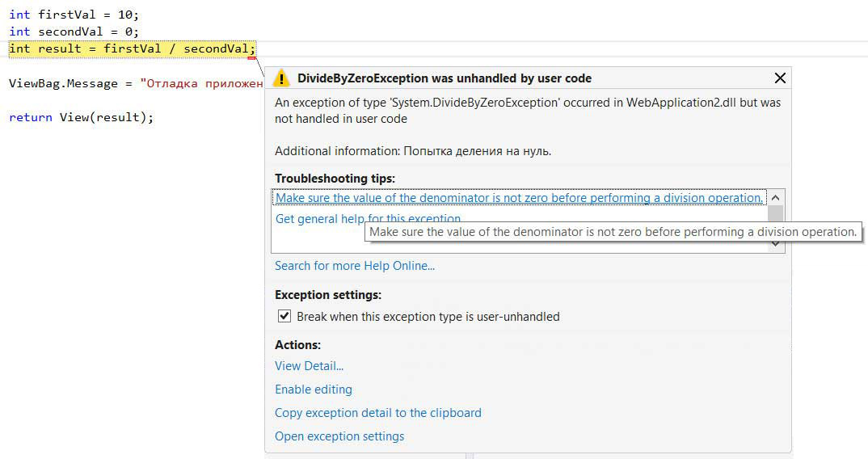Open 'Get general help for this exception'
The width and height of the screenshot is (868, 459).
(368, 219)
